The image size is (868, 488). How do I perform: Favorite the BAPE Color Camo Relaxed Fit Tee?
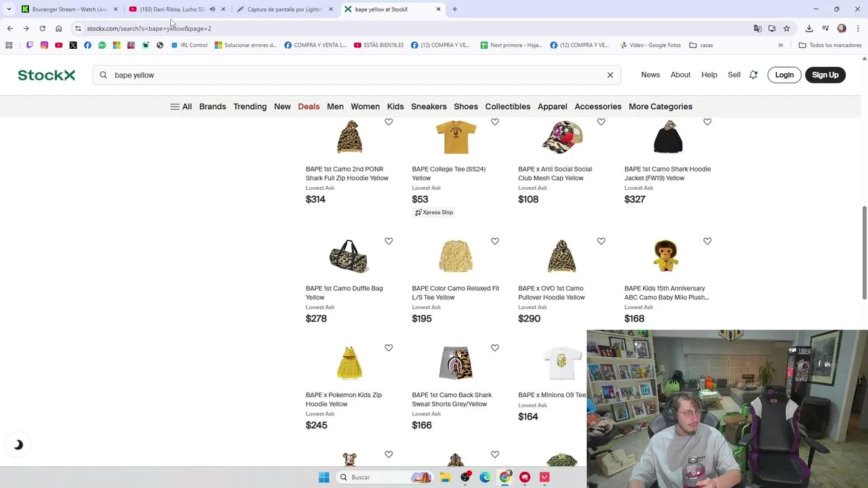[495, 241]
